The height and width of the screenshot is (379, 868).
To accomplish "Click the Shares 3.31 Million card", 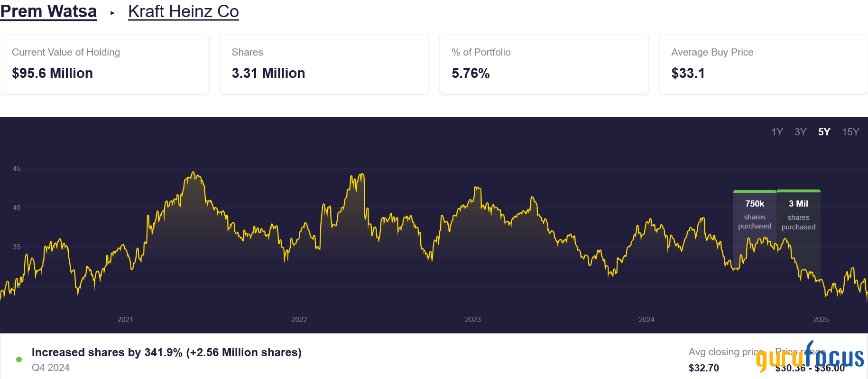I will [x=324, y=64].
